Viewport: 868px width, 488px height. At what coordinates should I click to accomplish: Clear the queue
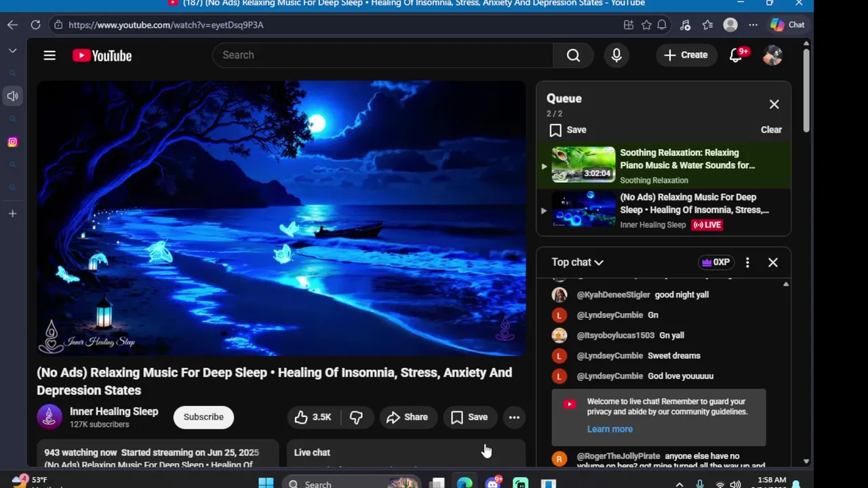coord(771,129)
